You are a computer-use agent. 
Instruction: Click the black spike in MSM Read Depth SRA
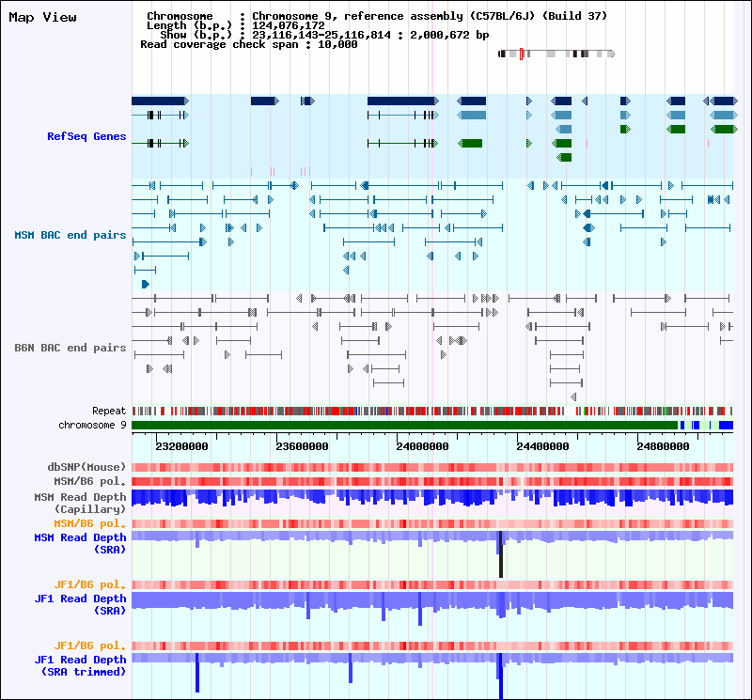pos(501,554)
